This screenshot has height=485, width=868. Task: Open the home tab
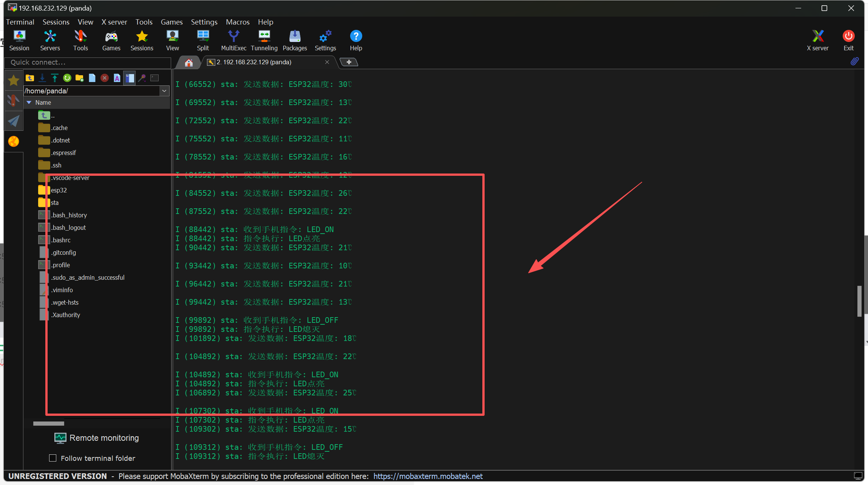[189, 62]
